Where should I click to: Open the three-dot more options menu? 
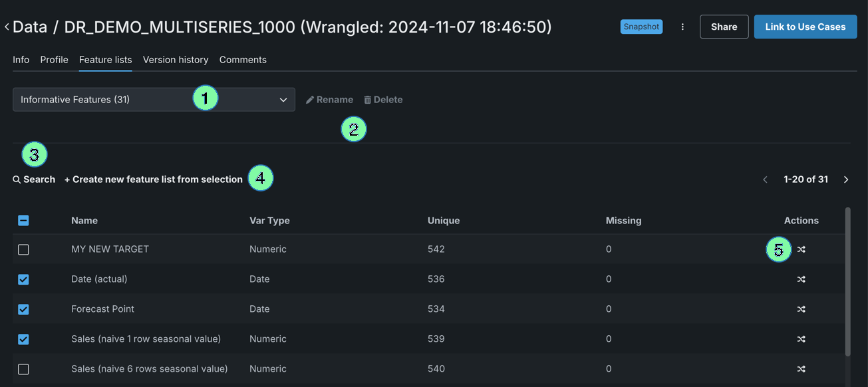pyautogui.click(x=682, y=27)
